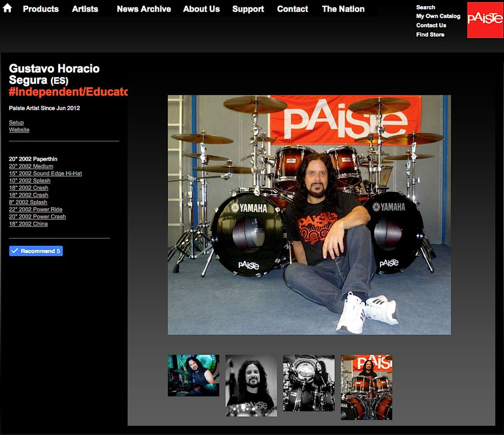The width and height of the screenshot is (504, 435).
Task: Open the Artists menu
Action: [x=85, y=9]
